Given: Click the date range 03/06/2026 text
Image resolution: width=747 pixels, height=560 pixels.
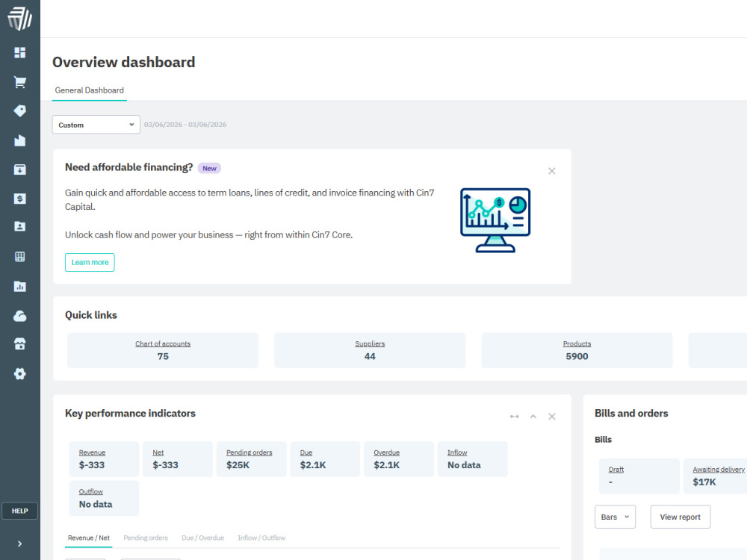Looking at the screenshot, I should (185, 125).
